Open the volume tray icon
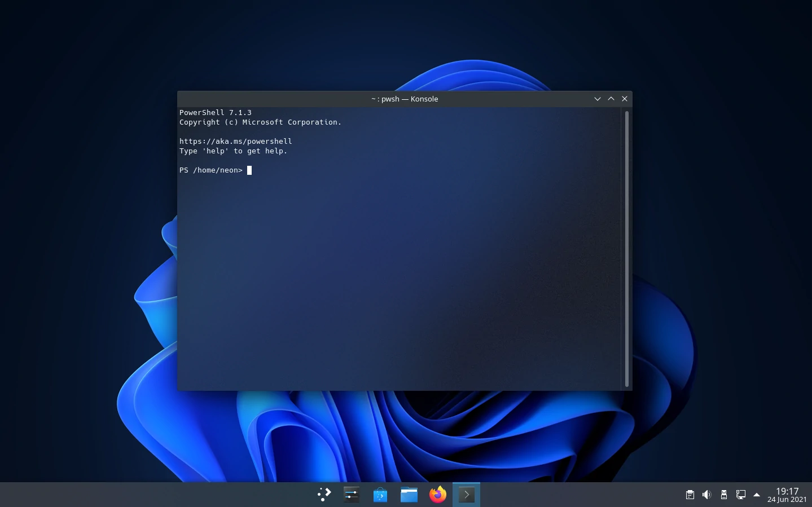 pyautogui.click(x=706, y=495)
